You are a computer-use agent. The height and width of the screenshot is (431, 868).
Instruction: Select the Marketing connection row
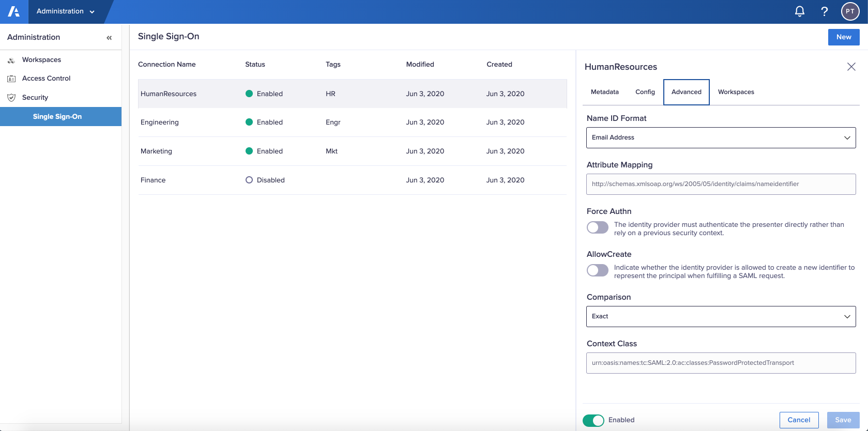tap(353, 151)
